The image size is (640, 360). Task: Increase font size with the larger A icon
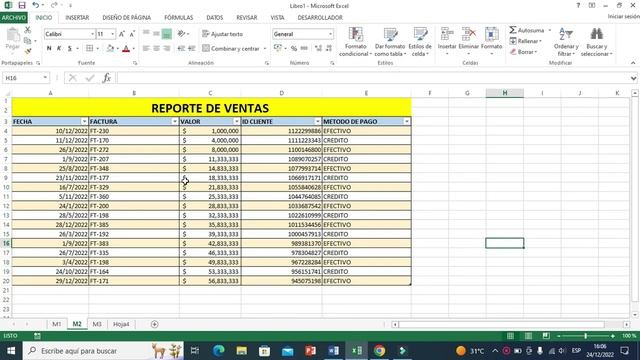[x=122, y=34]
